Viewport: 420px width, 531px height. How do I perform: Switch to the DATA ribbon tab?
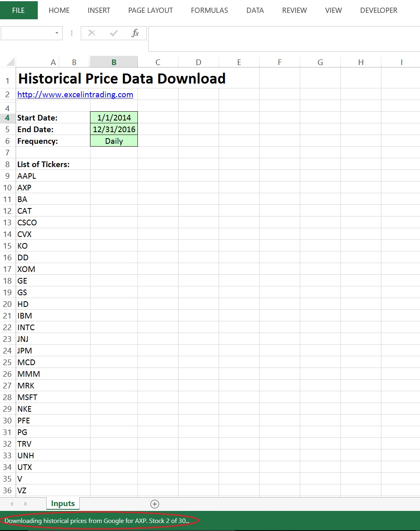pos(255,10)
